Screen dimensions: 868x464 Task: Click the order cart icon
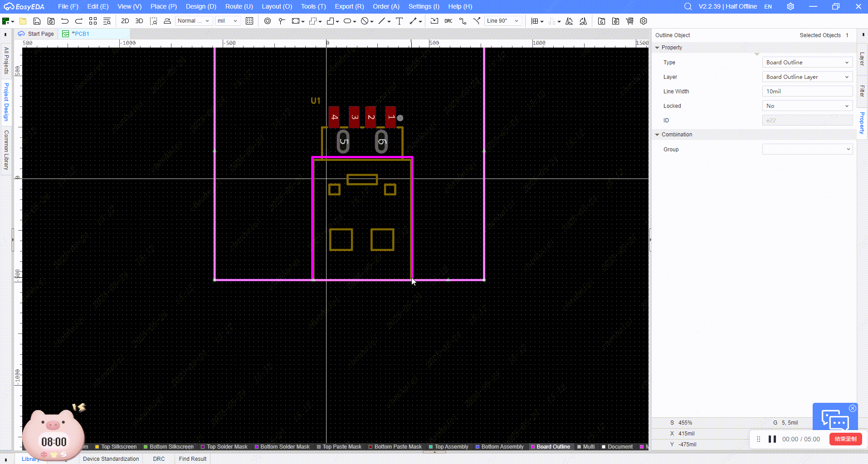pyautogui.click(x=629, y=21)
